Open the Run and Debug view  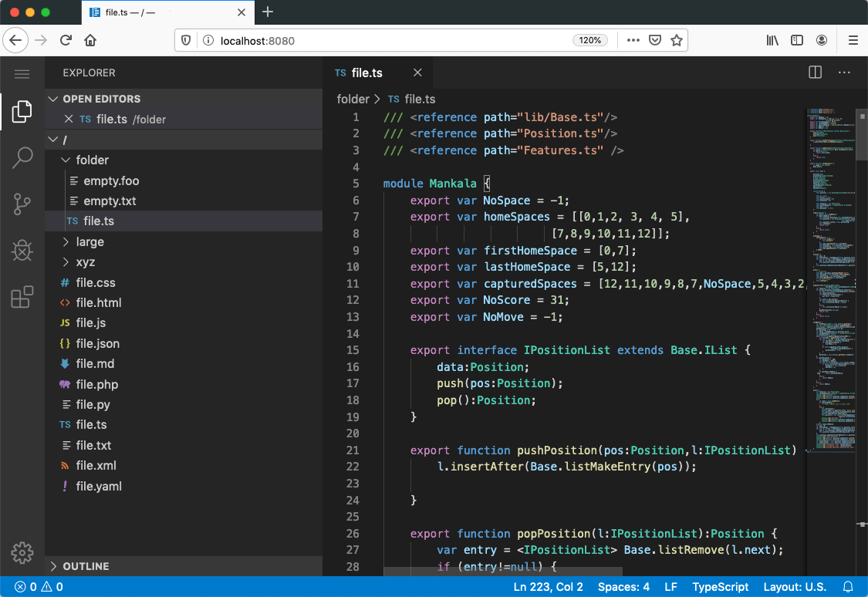pos(22,250)
